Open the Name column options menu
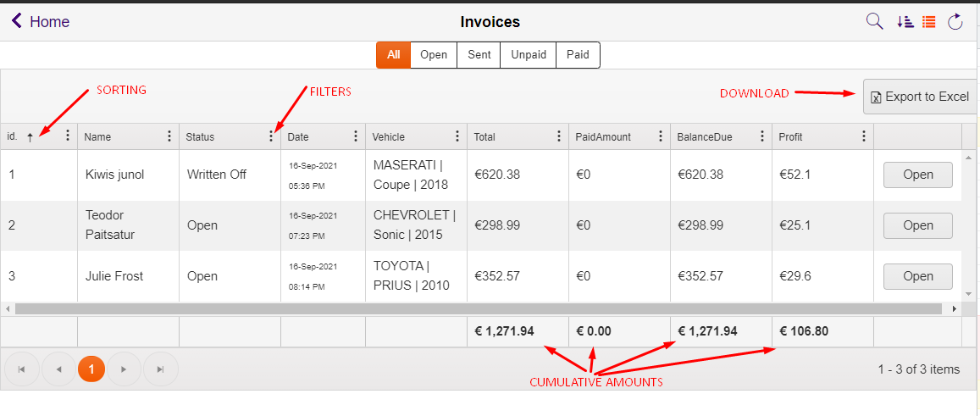The height and width of the screenshot is (416, 980). coord(169,136)
